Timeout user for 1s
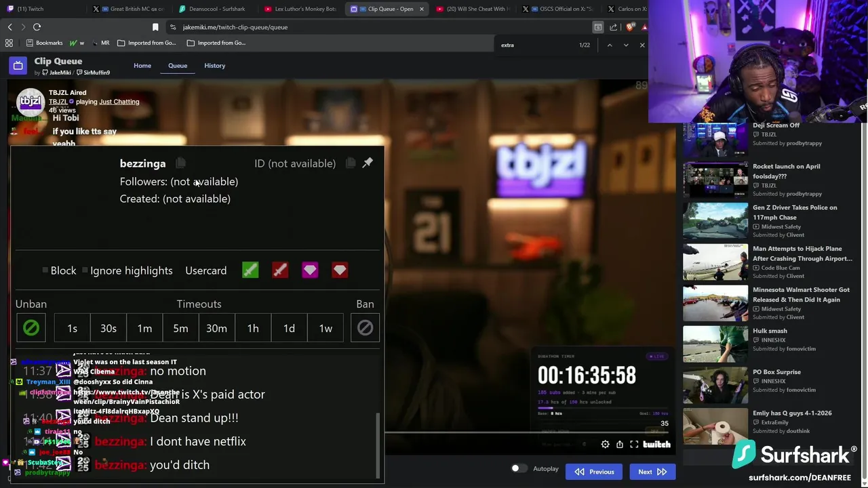868x488 pixels. (73, 328)
